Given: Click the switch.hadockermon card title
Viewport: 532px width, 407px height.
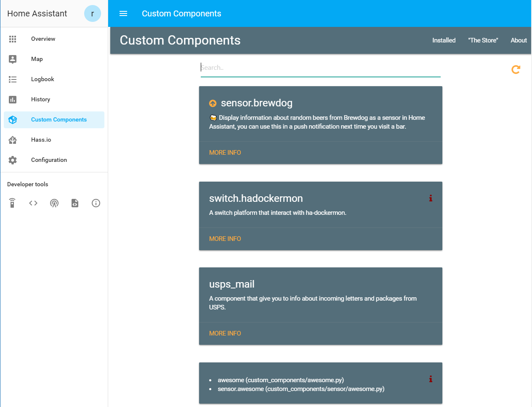Looking at the screenshot, I should (x=256, y=198).
